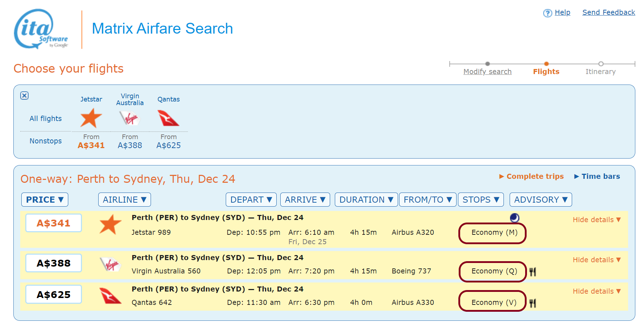This screenshot has height=328, width=644.
Task: Select the All flights filter
Action: pos(46,118)
